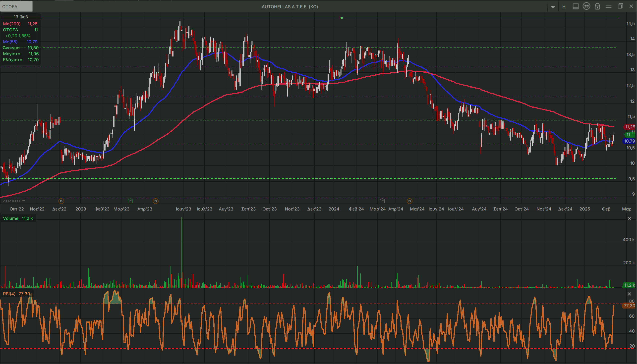Image resolution: width=637 pixels, height=364 pixels.
Task: Click the 2025 time axis label
Action: tap(584, 209)
